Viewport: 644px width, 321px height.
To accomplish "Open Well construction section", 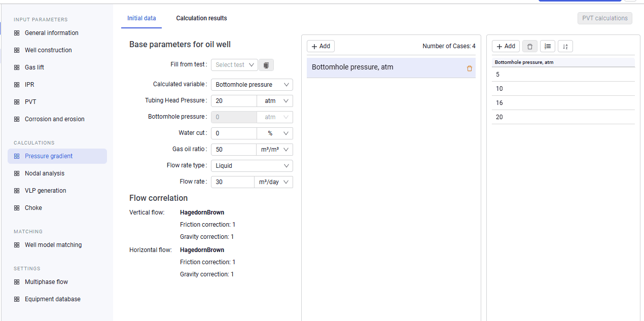I will tap(48, 50).
